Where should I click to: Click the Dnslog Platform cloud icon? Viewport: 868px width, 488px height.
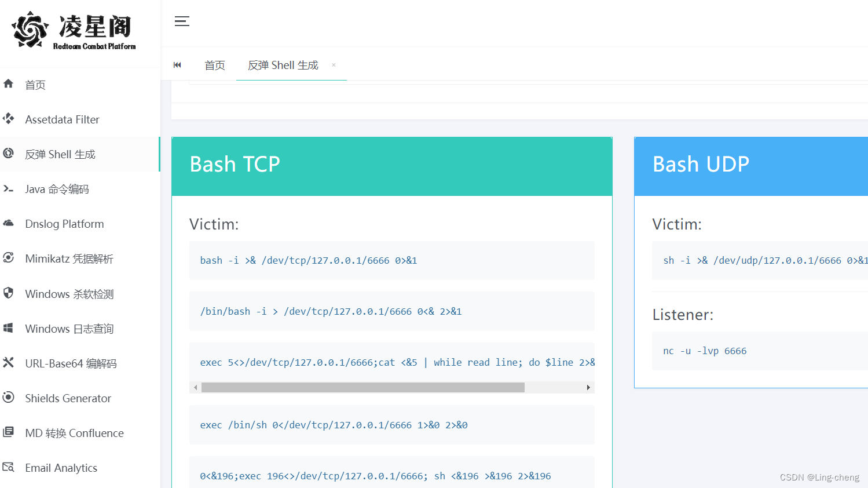point(8,223)
